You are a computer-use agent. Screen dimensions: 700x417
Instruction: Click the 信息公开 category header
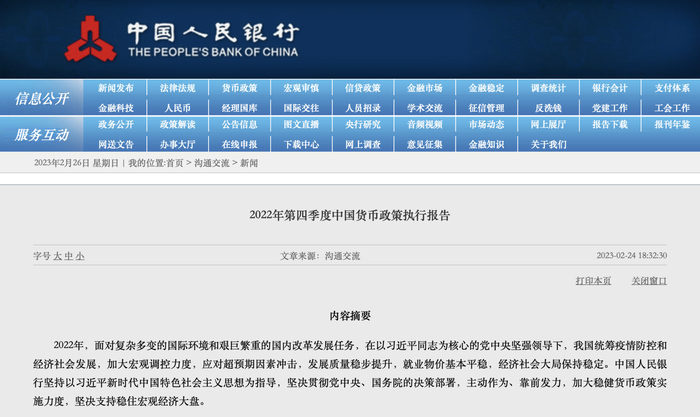click(42, 98)
